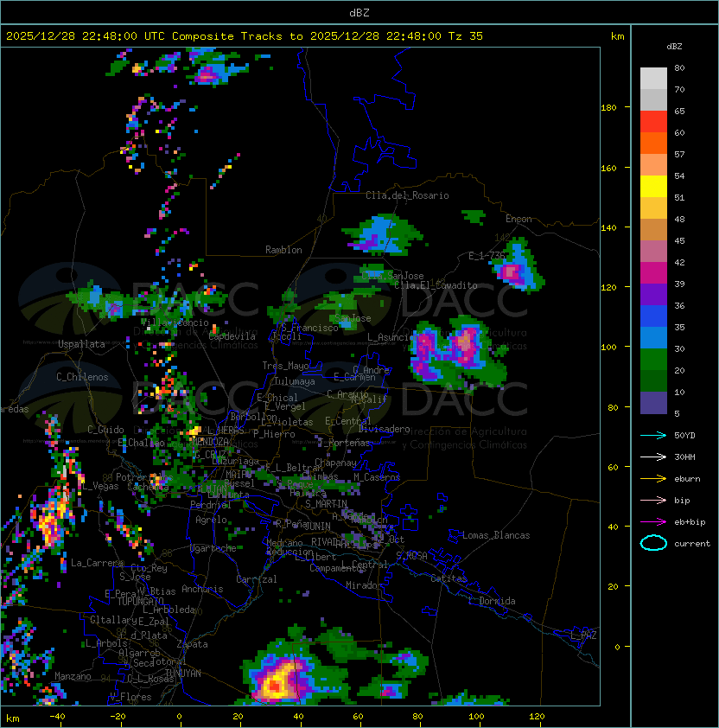
Task: Click the E_1-736 map label
Action: (487, 256)
